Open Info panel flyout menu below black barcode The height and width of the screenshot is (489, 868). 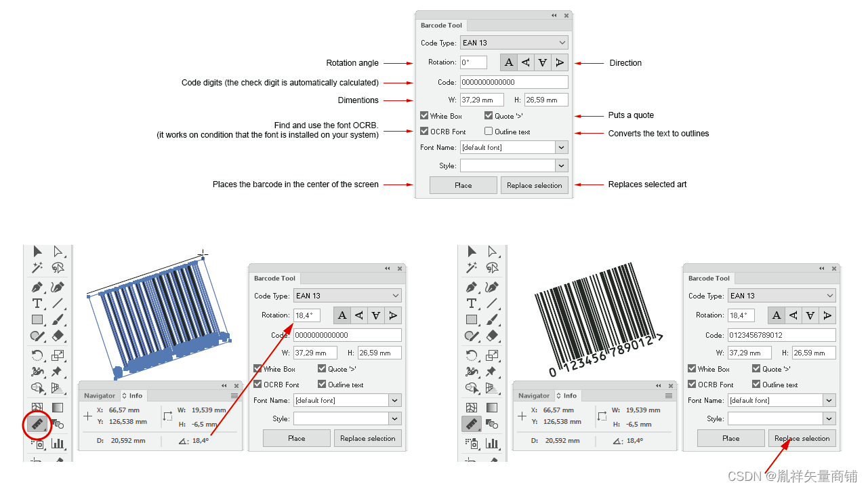coord(669,395)
